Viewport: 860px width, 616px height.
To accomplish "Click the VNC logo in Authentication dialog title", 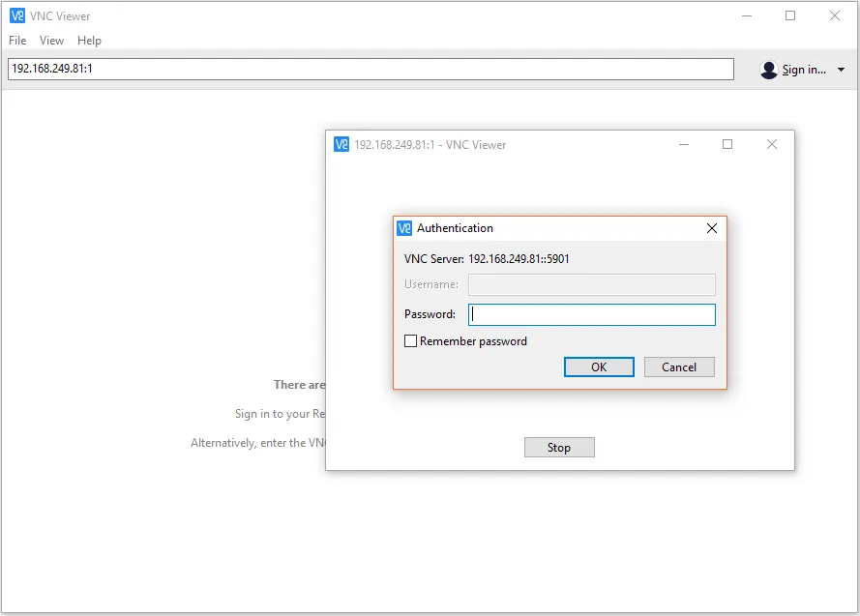I will 404,228.
